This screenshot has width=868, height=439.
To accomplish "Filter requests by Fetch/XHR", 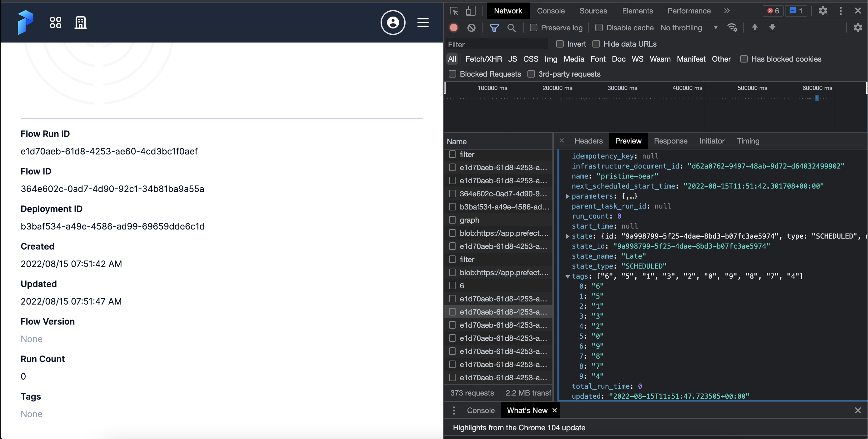I will [x=484, y=59].
